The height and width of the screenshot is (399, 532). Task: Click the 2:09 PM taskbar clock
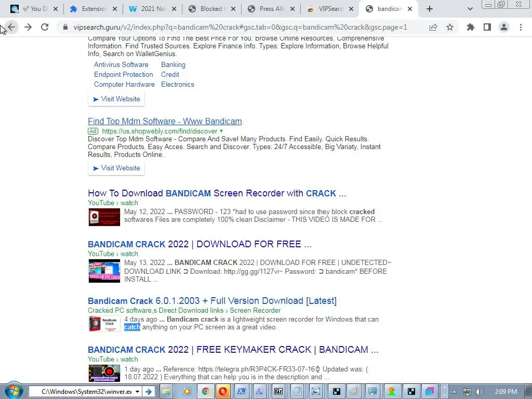click(506, 392)
